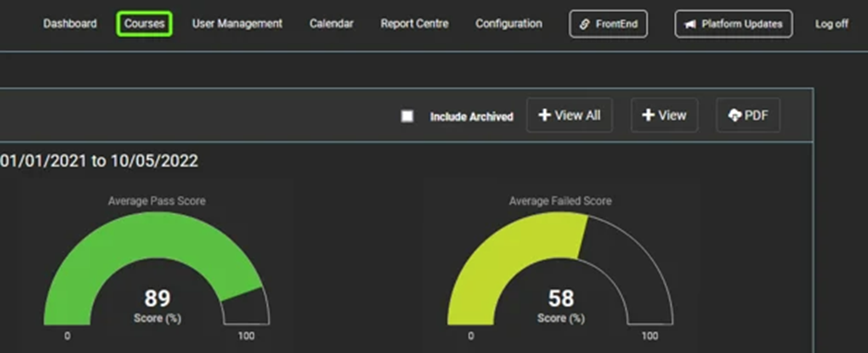
Task: Select the highlighted Courses menu item
Action: pyautogui.click(x=144, y=24)
